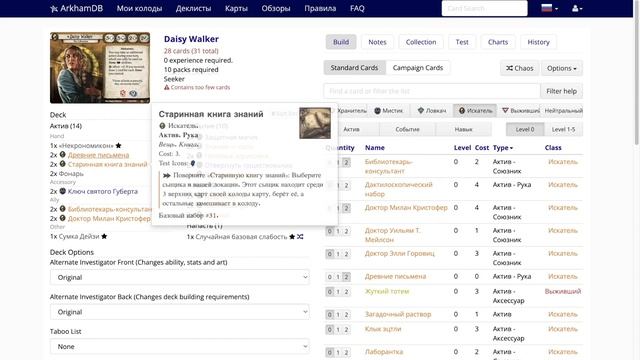Open Alternate Investigator Front dropdown
Image resolution: width=640 pixels, height=360 pixels.
pyautogui.click(x=180, y=278)
